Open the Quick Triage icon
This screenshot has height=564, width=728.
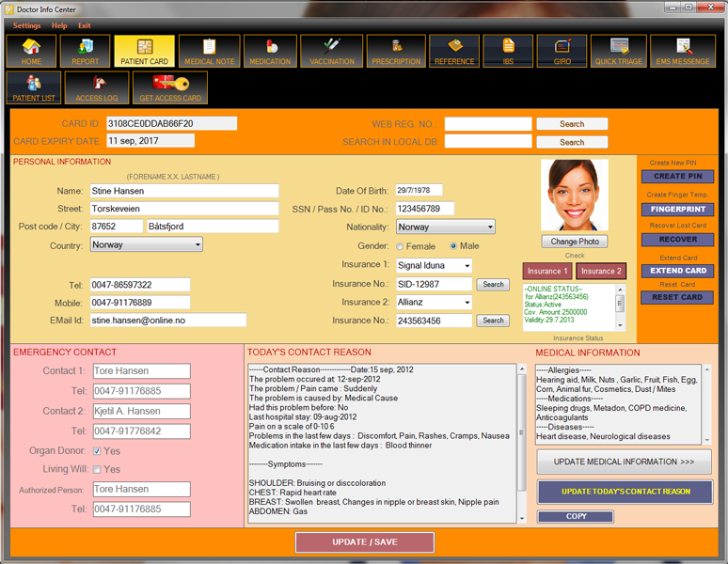tap(618, 52)
